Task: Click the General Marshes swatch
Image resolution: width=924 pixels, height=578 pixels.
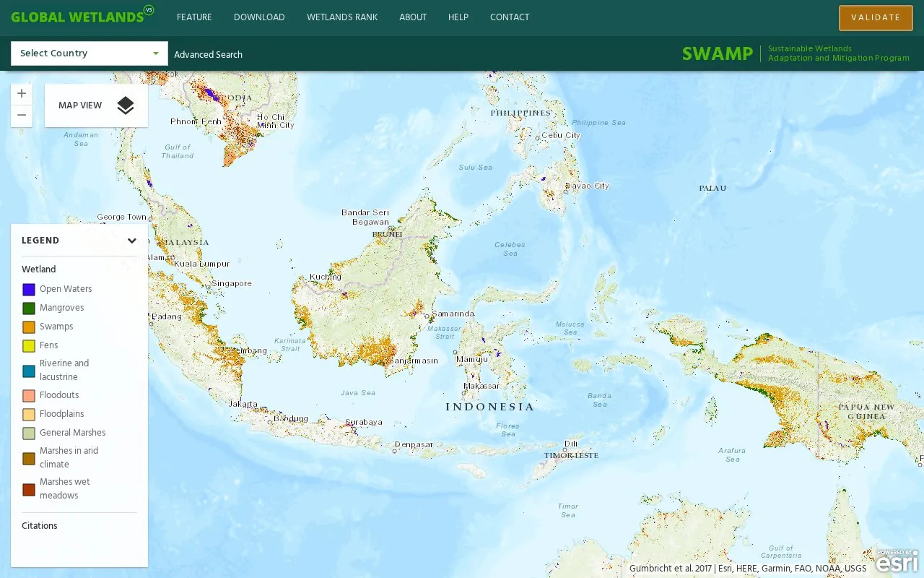Action: (x=29, y=433)
